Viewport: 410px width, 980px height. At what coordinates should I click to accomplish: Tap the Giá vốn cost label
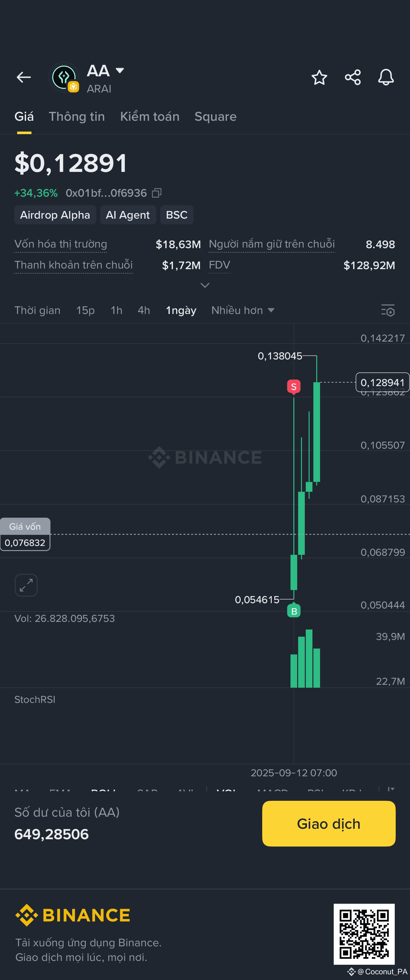[x=25, y=527]
